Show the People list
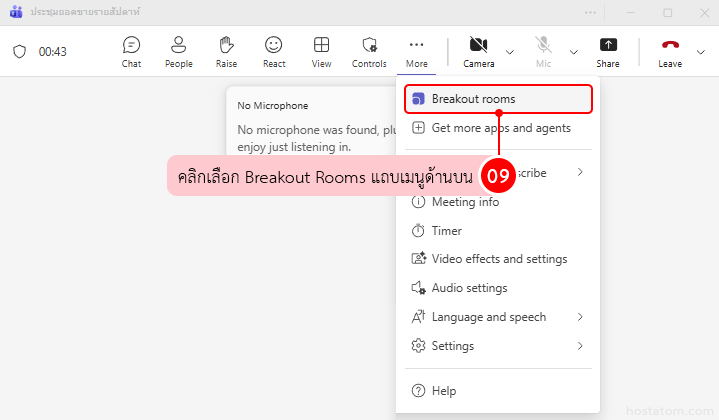 tap(179, 52)
